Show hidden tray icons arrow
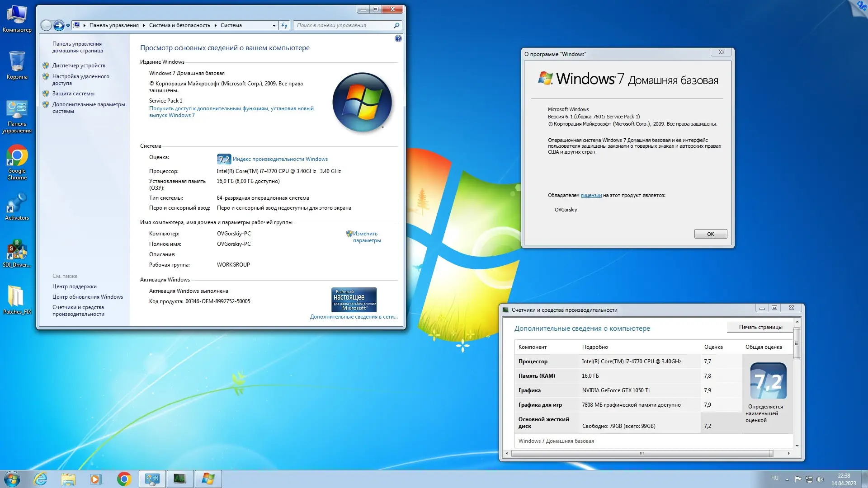Screen dimensions: 868x488 787,479
